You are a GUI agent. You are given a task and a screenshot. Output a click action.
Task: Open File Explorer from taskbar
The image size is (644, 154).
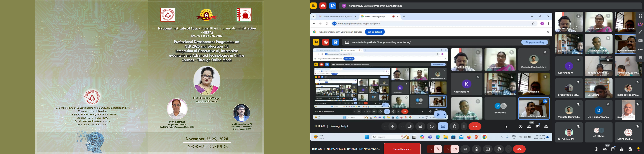point(446,137)
